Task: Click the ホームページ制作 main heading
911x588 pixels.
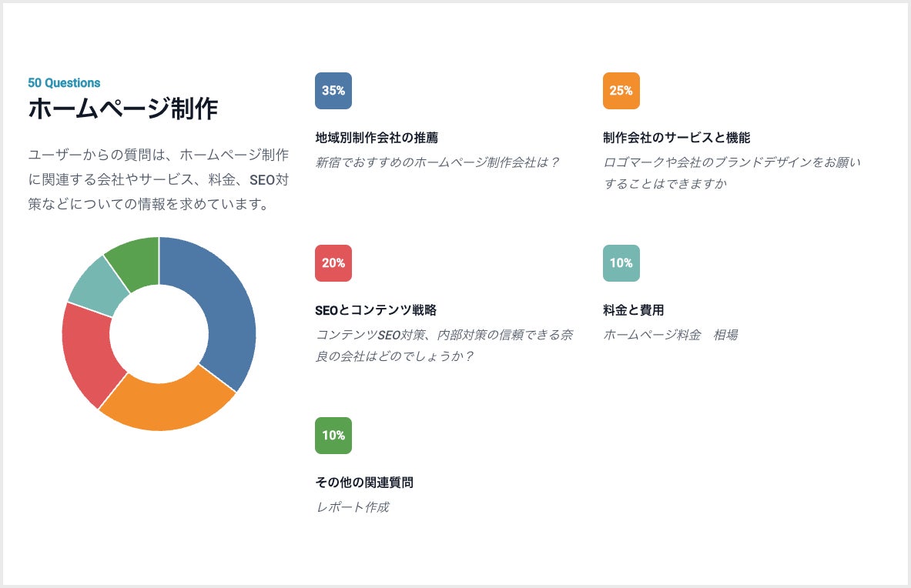Action: click(x=122, y=109)
